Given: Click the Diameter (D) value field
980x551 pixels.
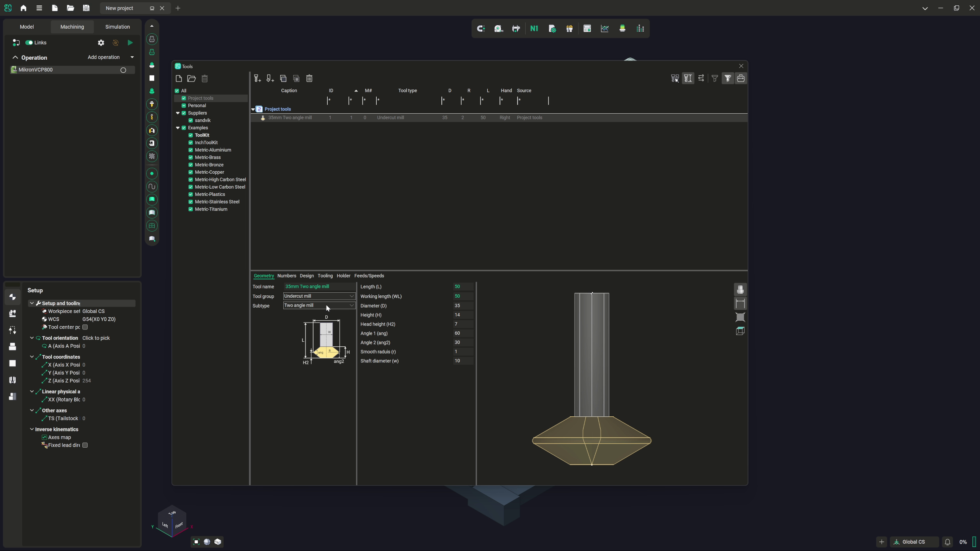Looking at the screenshot, I should click(x=462, y=306).
